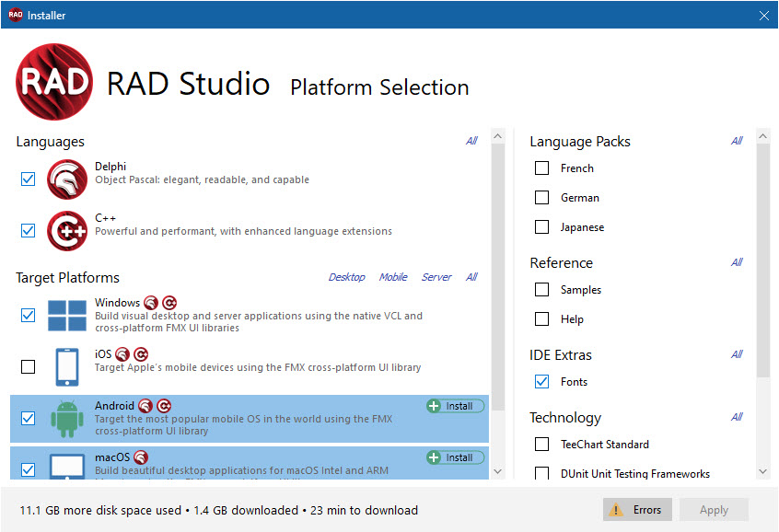Click the RAD Studio logo in header
This screenshot has height=532, width=779.
tap(54, 82)
